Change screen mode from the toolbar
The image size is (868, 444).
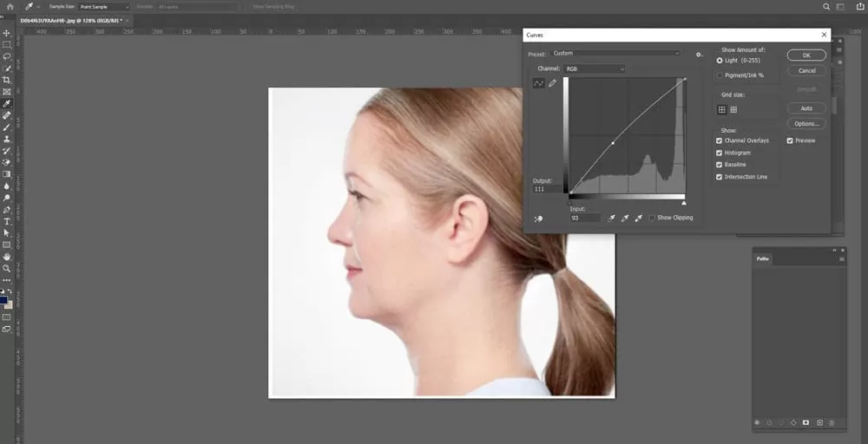pos(7,329)
